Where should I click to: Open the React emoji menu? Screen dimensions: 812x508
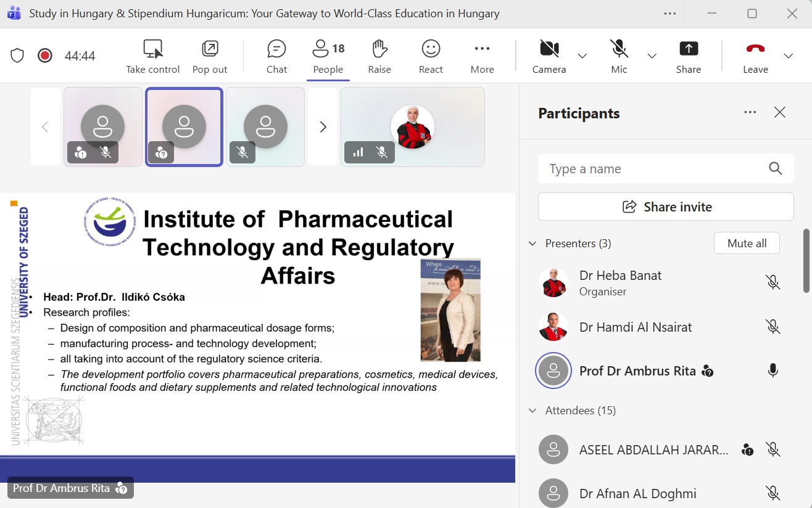431,56
